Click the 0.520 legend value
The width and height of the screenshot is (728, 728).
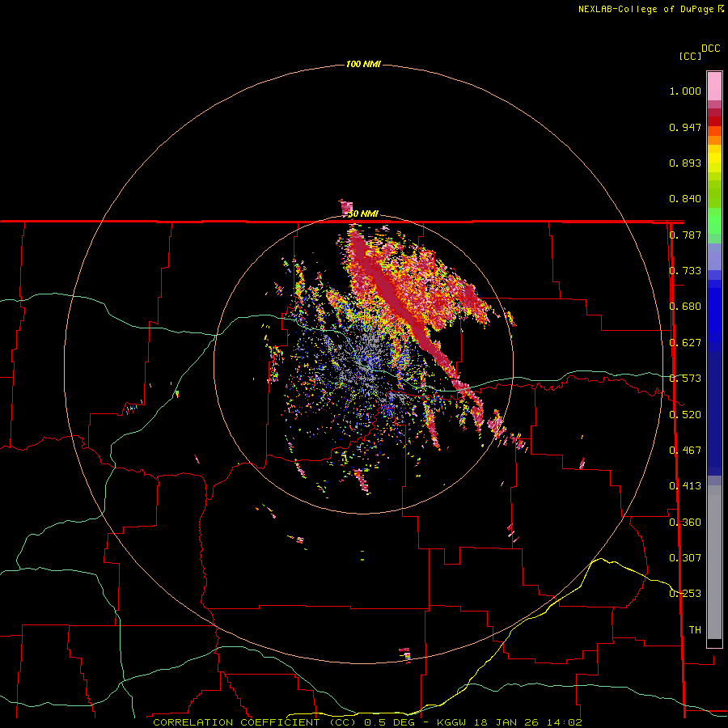pyautogui.click(x=685, y=415)
